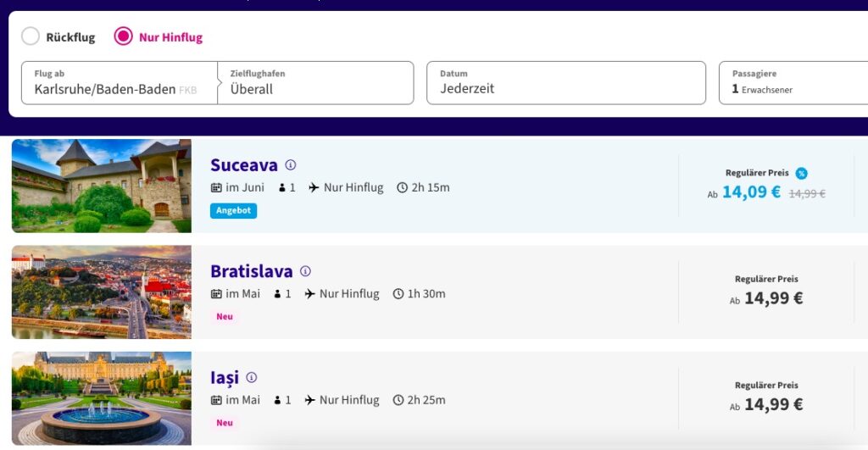The width and height of the screenshot is (868, 450).
Task: Click the Flug ab Karlsruhe/Baden-Baden field
Action: (120, 83)
